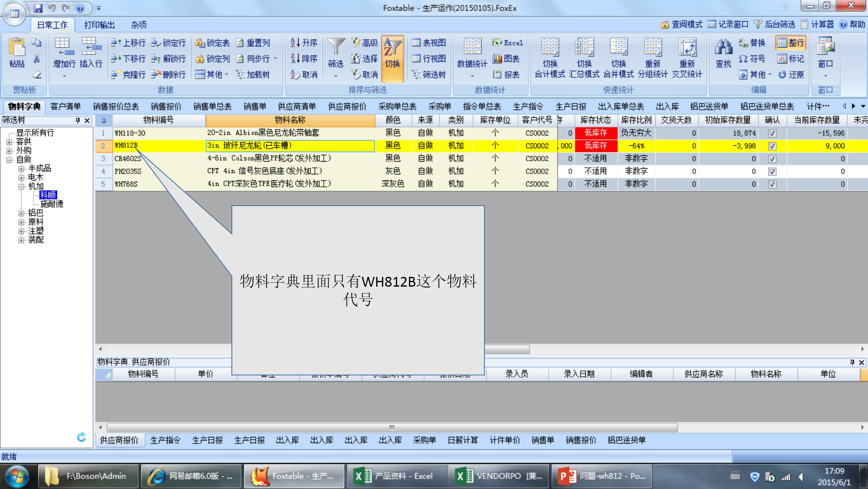868x489 pixels.
Task: Click the Replace (替换) icon
Action: 752,43
